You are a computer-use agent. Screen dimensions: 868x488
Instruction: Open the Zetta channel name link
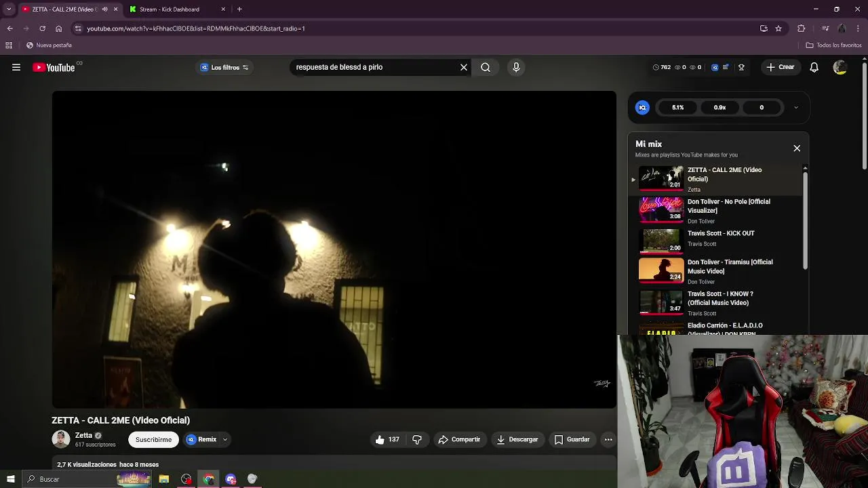(83, 436)
